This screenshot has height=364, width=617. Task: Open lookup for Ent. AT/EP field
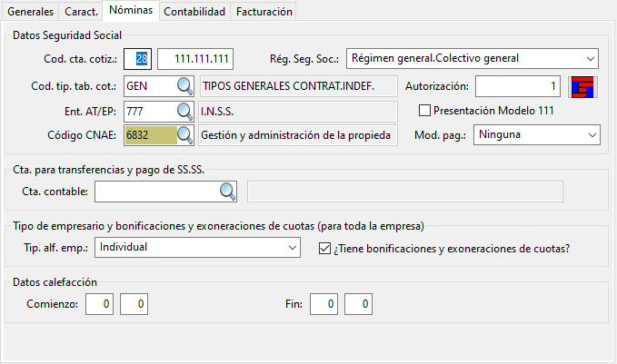[x=184, y=111]
